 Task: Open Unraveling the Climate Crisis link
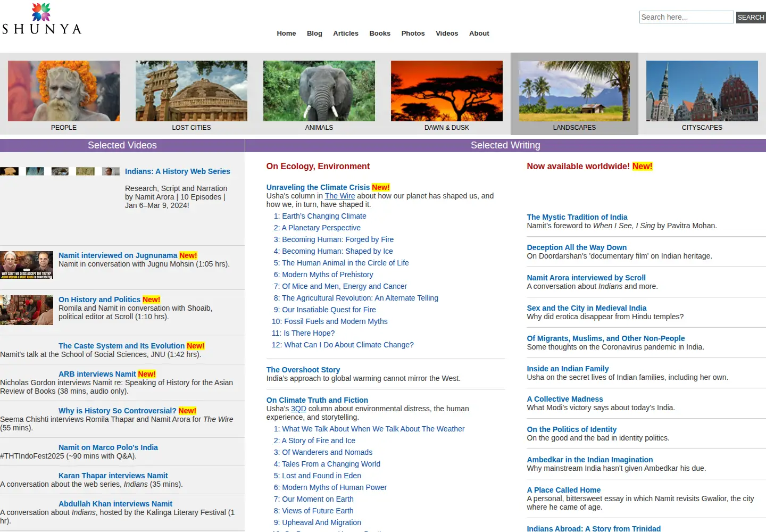pyautogui.click(x=318, y=187)
